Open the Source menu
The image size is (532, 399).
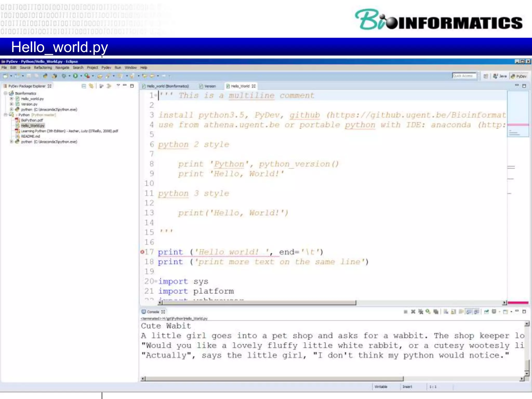tap(25, 68)
